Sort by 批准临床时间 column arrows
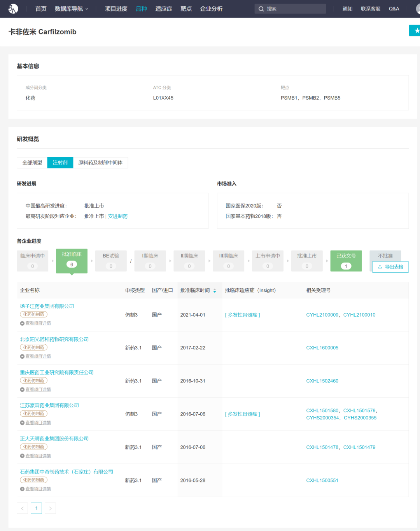 (215, 291)
